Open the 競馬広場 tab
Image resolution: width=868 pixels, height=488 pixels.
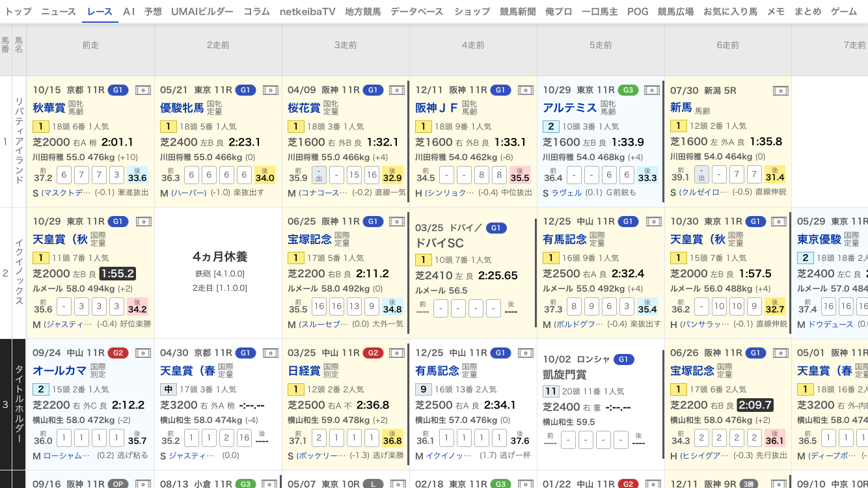[675, 12]
